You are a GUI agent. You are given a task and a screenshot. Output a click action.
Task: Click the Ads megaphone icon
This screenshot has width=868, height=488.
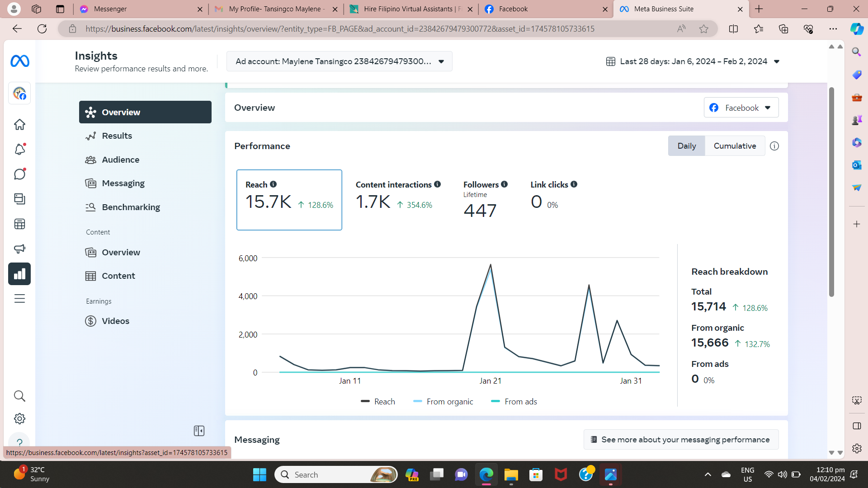point(19,249)
